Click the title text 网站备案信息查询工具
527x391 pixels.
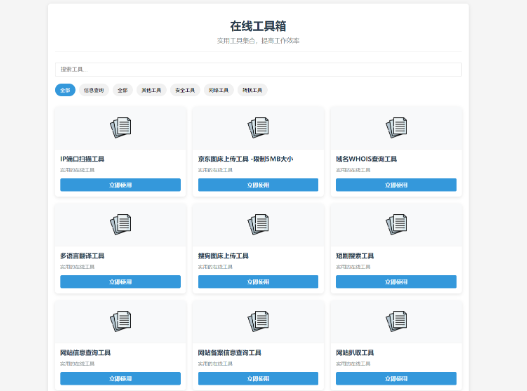[230, 353]
